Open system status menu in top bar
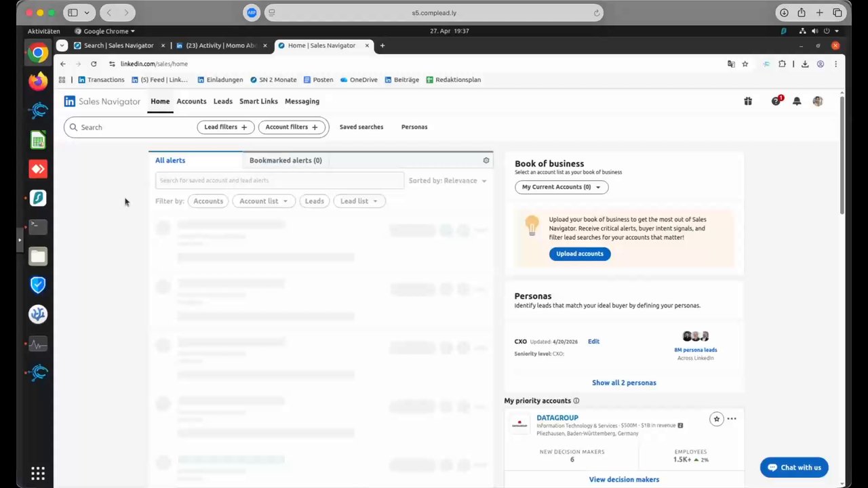Screen dimensions: 868x488 [818, 31]
